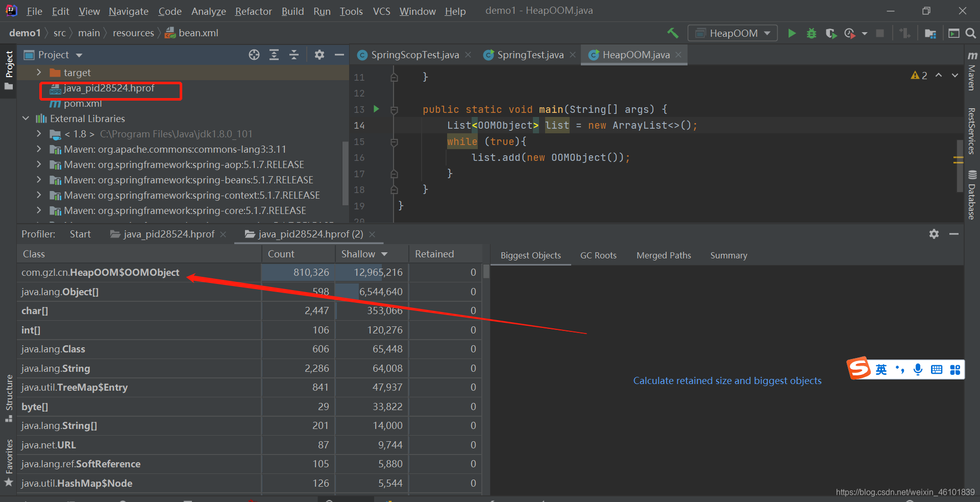Open Project panel settings gear
Screen dimensions: 980x502
320,55
